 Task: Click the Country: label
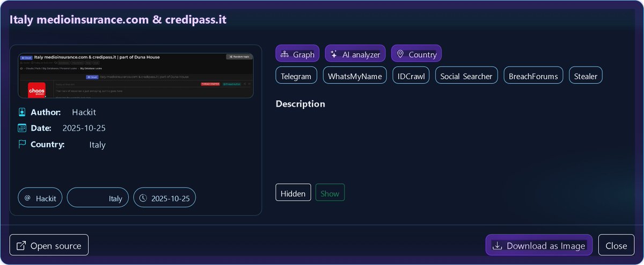point(48,144)
